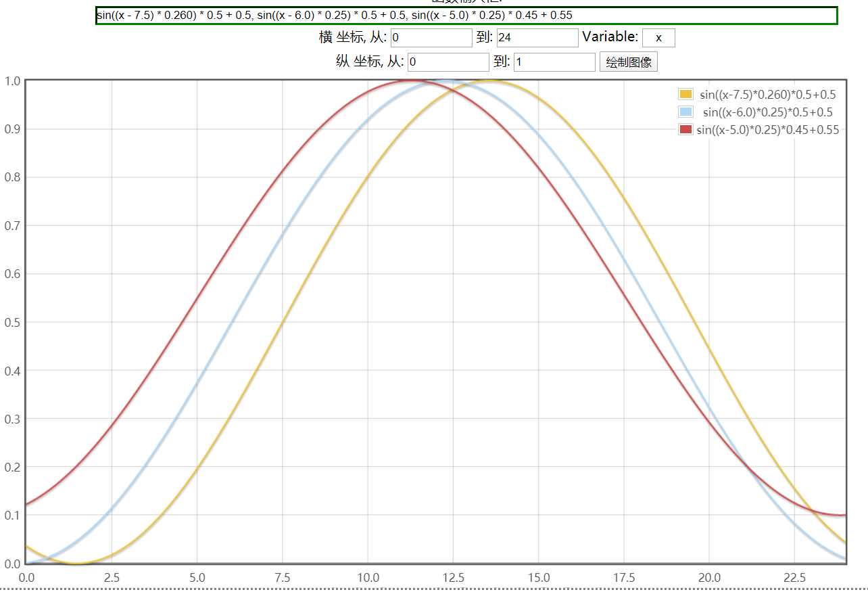The height and width of the screenshot is (592, 868).
Task: Click the y-axis tick label 0.9
Action: 13,129
